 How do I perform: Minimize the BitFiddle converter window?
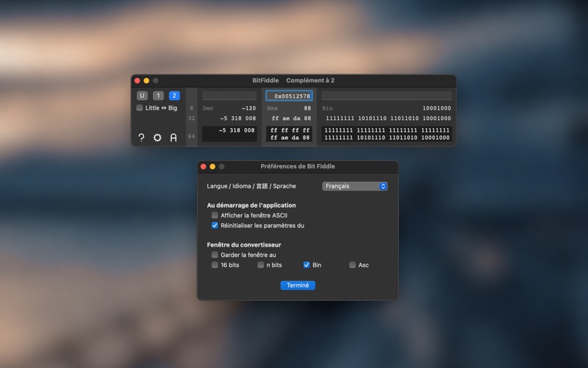tap(146, 81)
